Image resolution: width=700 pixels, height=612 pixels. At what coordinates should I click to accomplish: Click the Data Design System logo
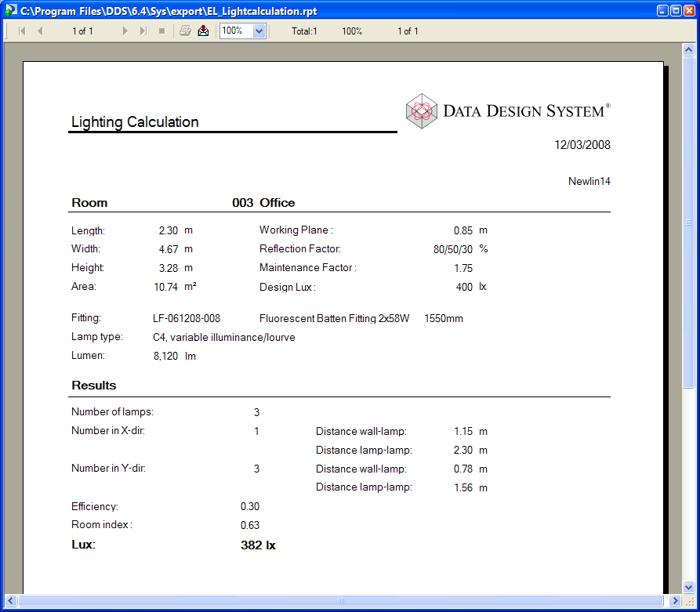(x=508, y=110)
